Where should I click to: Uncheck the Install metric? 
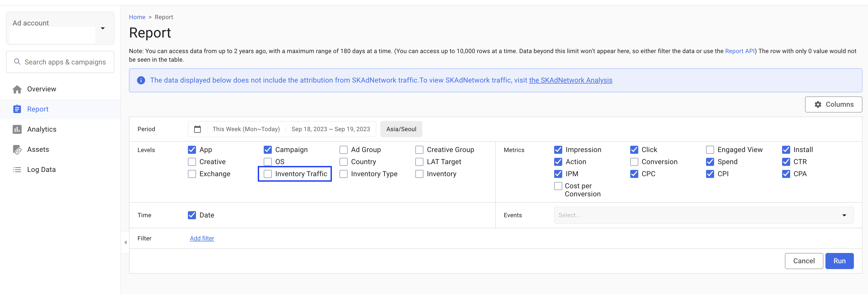tap(786, 150)
